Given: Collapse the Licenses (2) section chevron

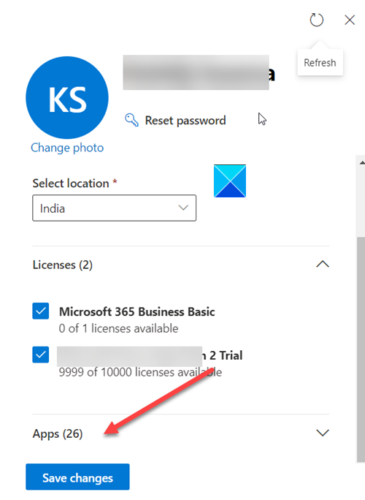Looking at the screenshot, I should tap(322, 265).
